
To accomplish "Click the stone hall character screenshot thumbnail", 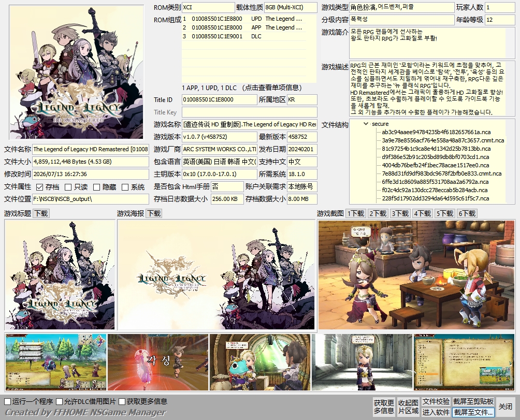I will click(x=362, y=362).
